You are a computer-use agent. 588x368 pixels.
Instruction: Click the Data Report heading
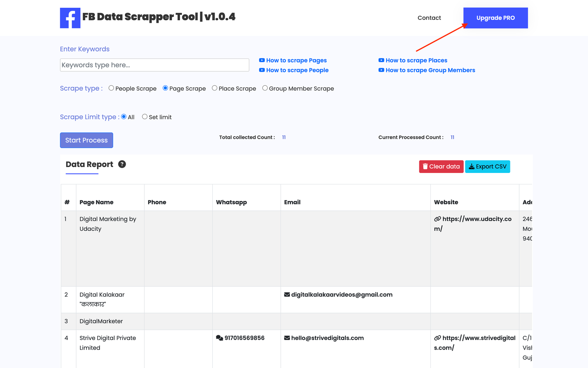coord(89,164)
